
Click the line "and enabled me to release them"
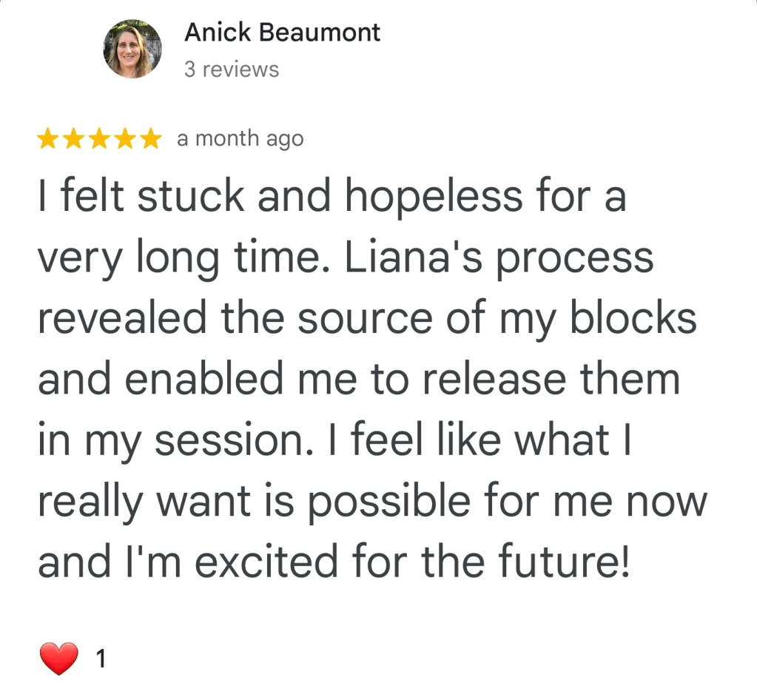tap(359, 380)
